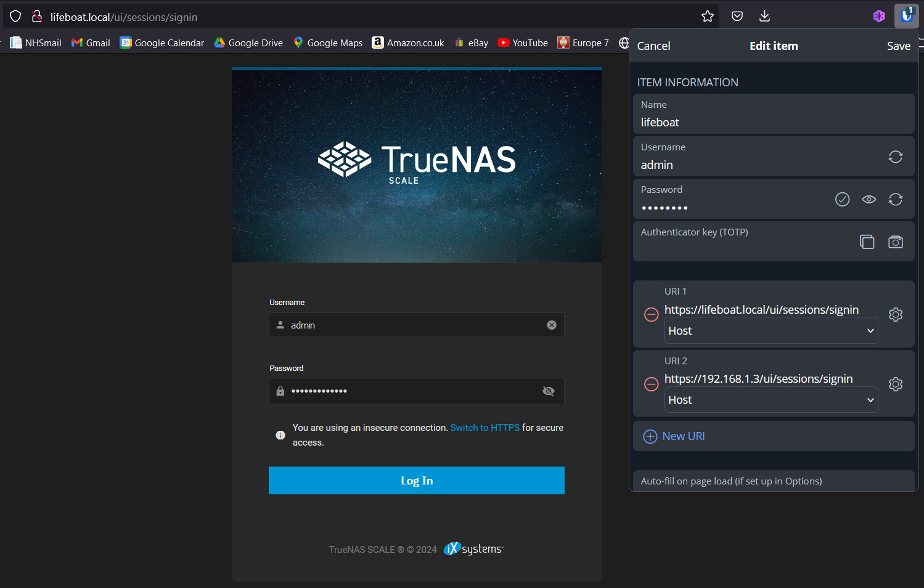Click into the Bitwarden Name field
Screen dimensions: 924x588
click(x=774, y=114)
